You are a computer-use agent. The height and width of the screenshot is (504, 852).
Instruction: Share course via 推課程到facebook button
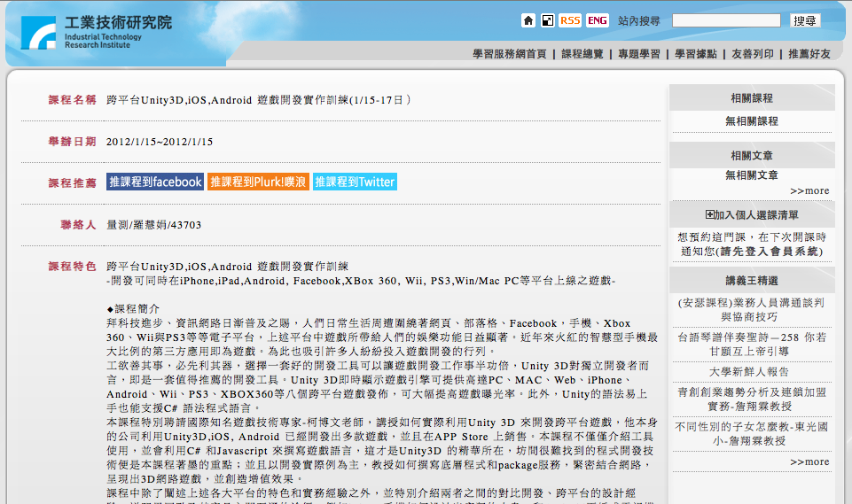[x=155, y=182]
